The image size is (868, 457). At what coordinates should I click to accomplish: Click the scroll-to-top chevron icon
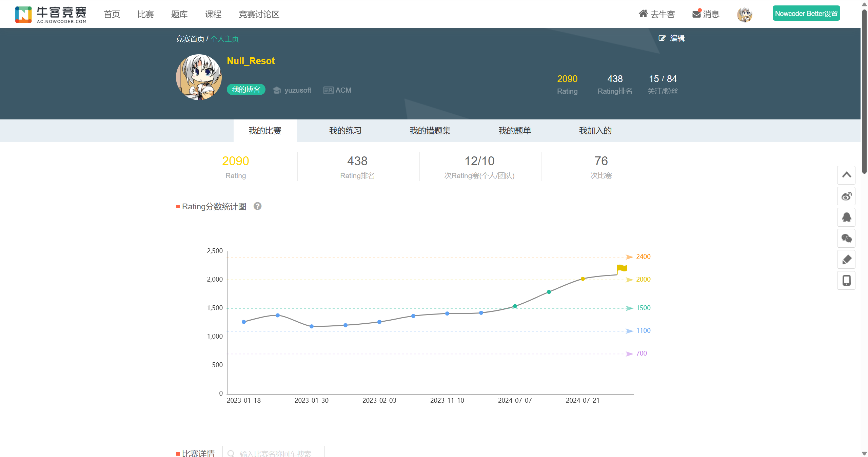point(846,175)
